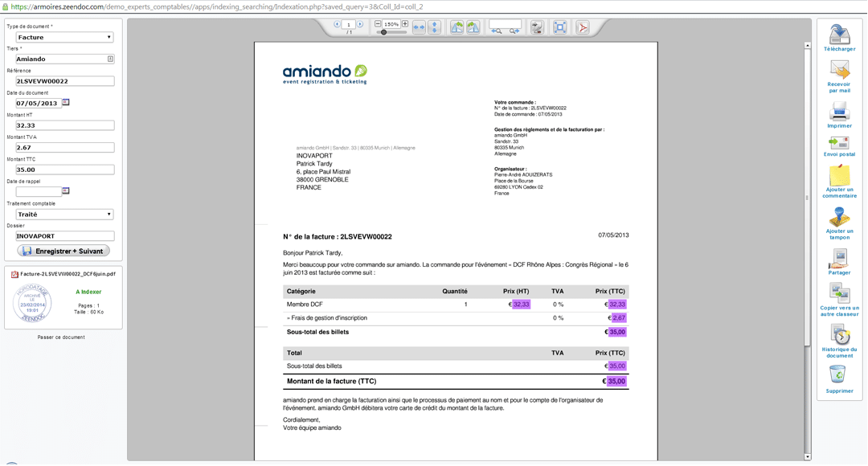Open calendar for Date du document
This screenshot has width=868, height=466.
point(65,102)
